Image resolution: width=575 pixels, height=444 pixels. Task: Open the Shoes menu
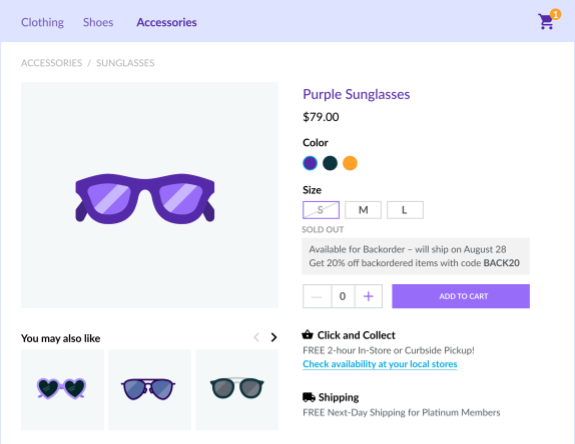point(98,22)
